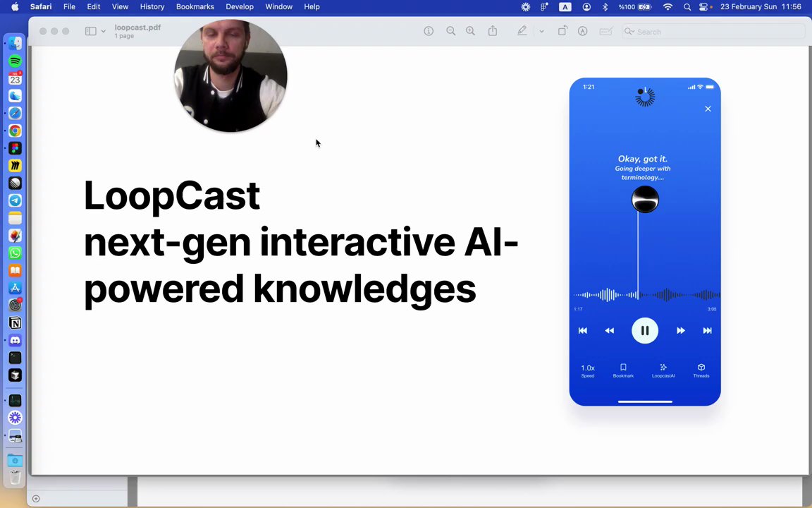Open the form filling toolbar icon

606,31
